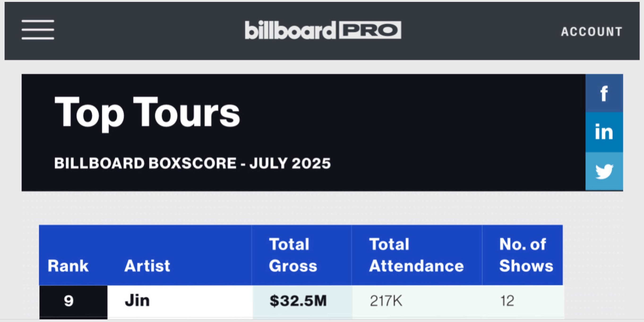The image size is (644, 322).
Task: Select the $32.5M gross value
Action: point(298,301)
